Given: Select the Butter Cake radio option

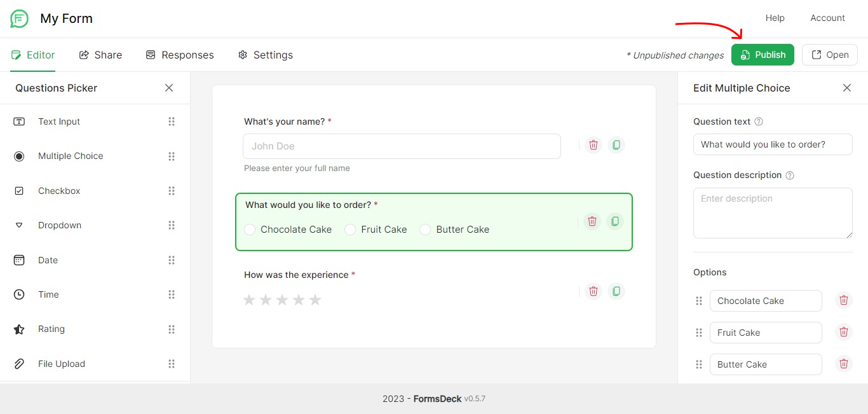Looking at the screenshot, I should pos(424,230).
